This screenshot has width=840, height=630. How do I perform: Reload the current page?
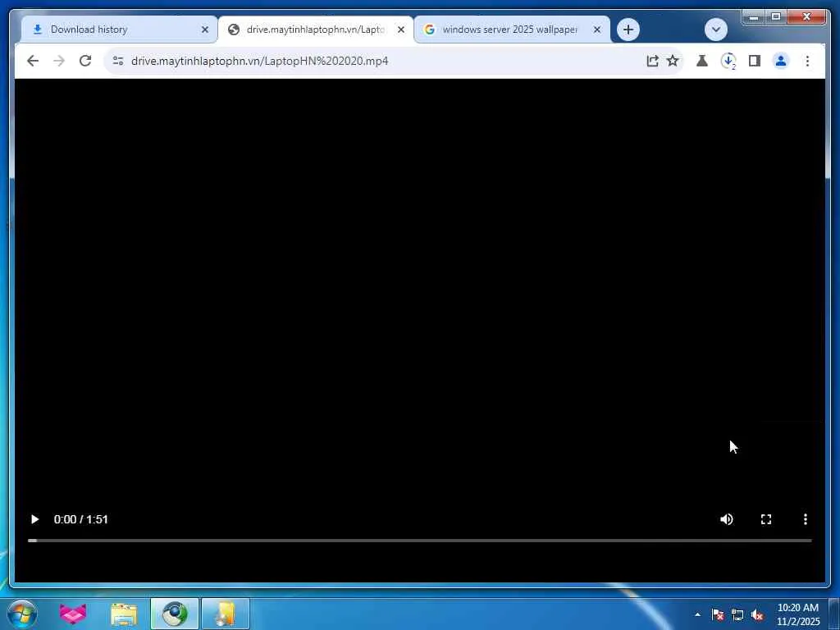point(85,61)
